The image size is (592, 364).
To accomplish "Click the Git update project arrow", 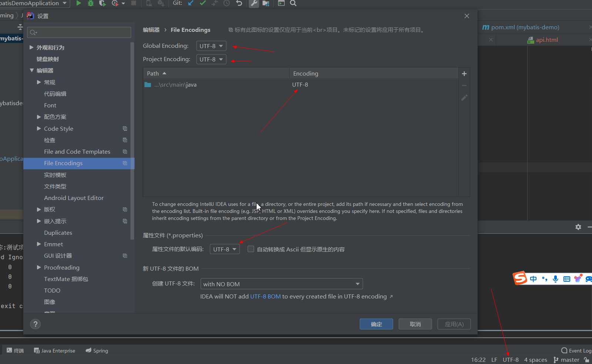I will coord(191,3).
